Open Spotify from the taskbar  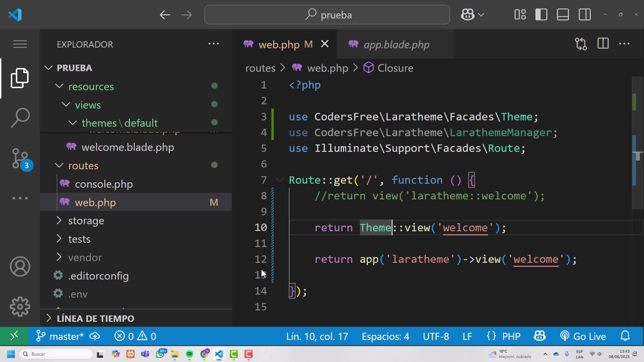[189, 354]
